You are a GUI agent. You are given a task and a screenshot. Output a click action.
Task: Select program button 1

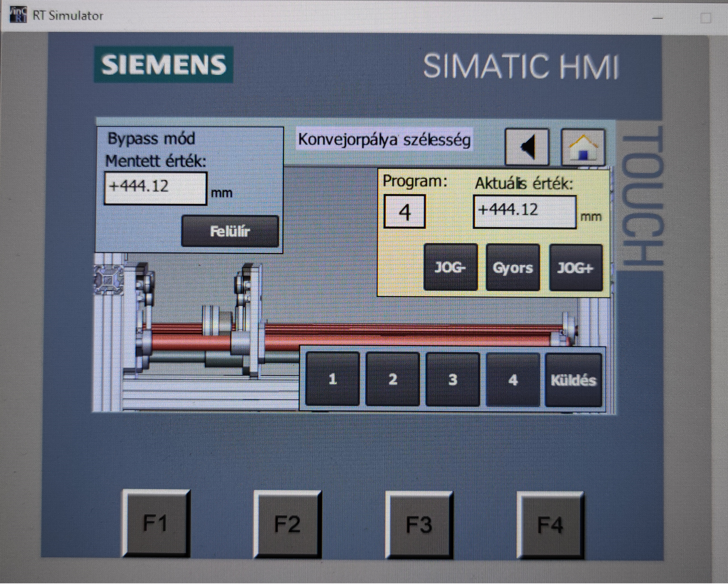[x=332, y=379]
